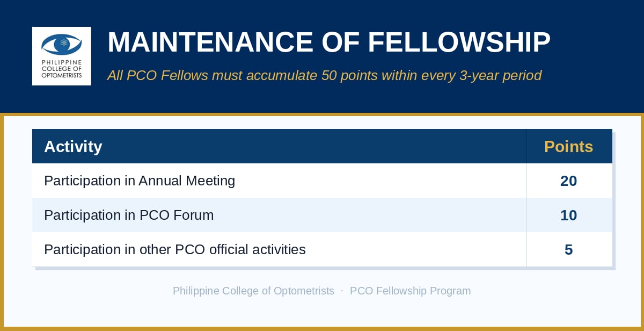This screenshot has width=644, height=331.
Task: Click the 5 points value
Action: (x=569, y=250)
